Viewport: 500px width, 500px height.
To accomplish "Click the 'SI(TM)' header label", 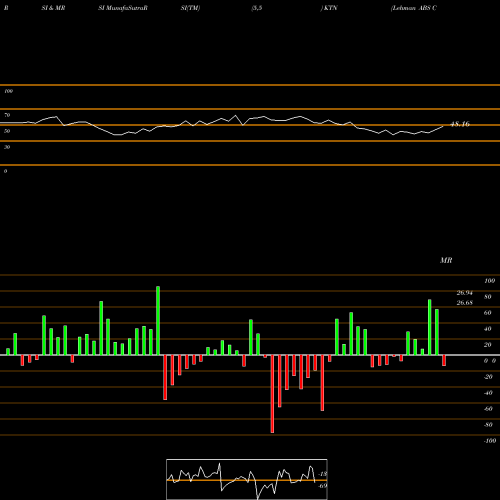I will (190, 8).
